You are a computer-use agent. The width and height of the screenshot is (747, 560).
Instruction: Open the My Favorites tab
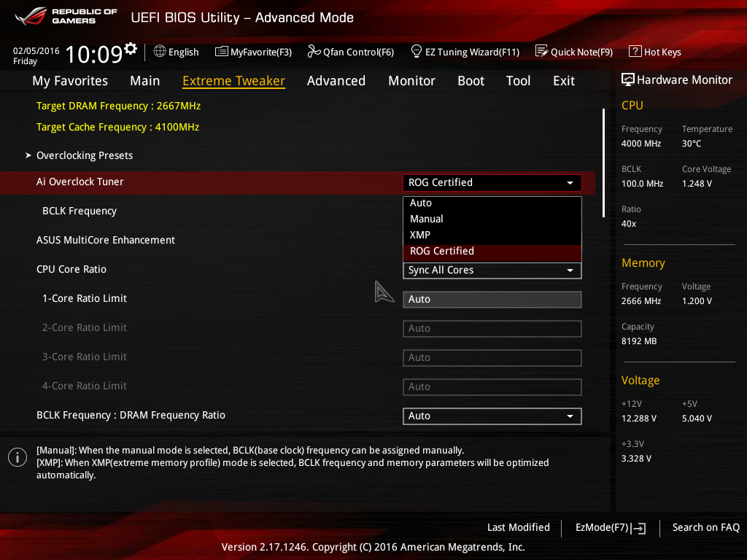point(70,81)
